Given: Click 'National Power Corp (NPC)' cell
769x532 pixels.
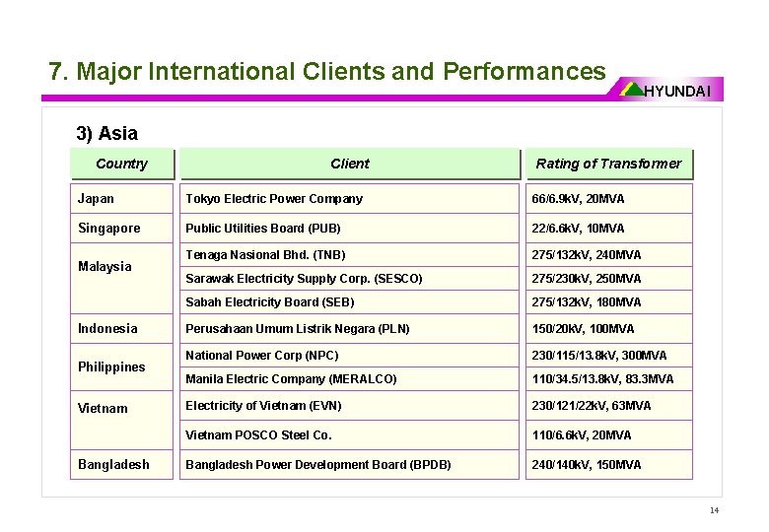Looking at the screenshot, I should (349, 355).
